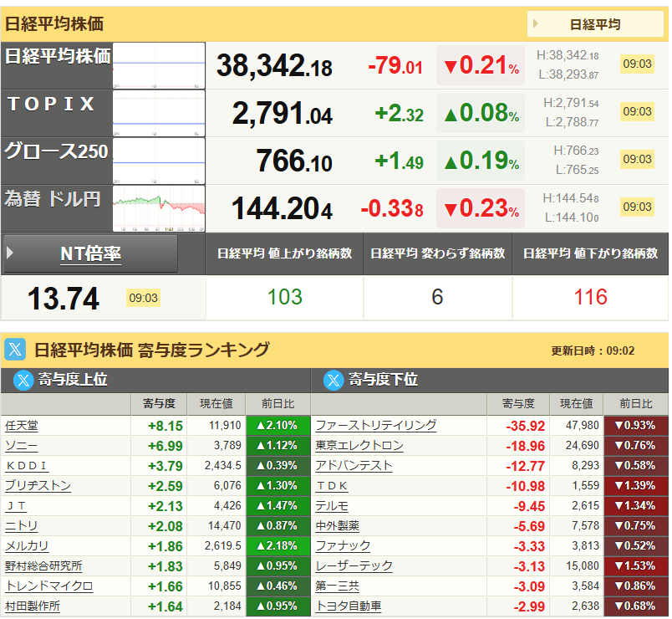Open the ＫＤＤＩ stock link
The height and width of the screenshot is (619, 672).
pos(27,466)
